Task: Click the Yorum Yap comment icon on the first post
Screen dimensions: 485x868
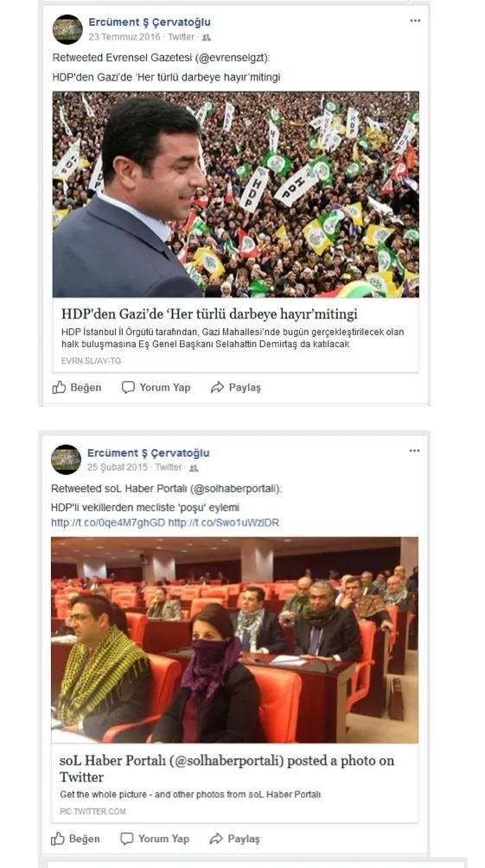Action: coord(128,387)
